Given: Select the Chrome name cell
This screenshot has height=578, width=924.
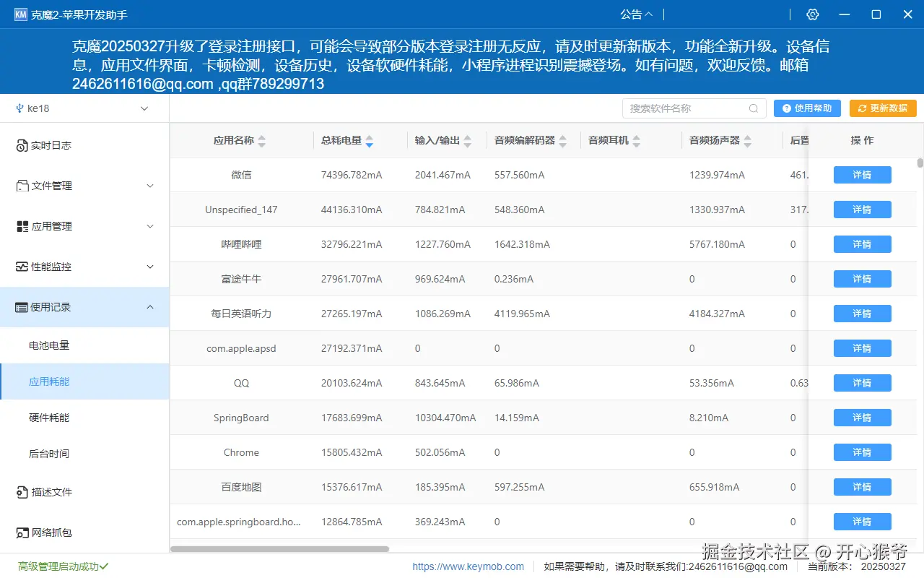Looking at the screenshot, I should [x=241, y=452].
